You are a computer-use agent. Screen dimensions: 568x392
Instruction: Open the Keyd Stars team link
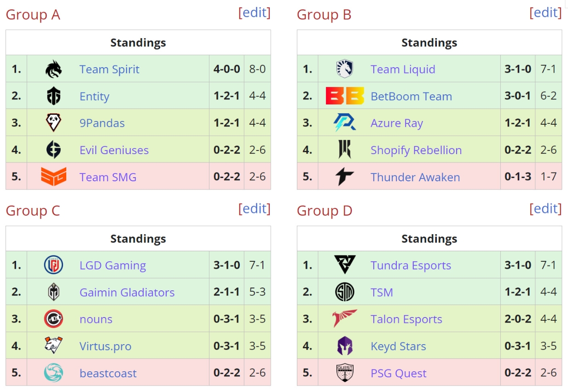click(398, 346)
